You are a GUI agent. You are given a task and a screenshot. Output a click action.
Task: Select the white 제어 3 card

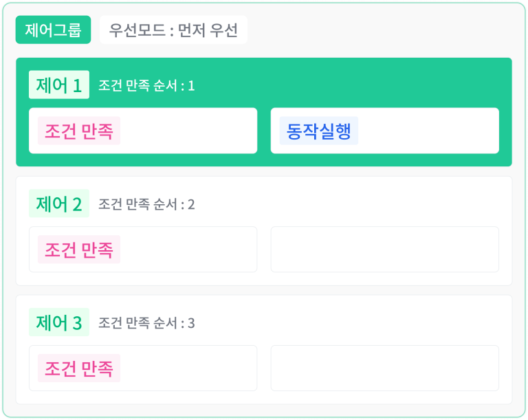[x=264, y=350]
